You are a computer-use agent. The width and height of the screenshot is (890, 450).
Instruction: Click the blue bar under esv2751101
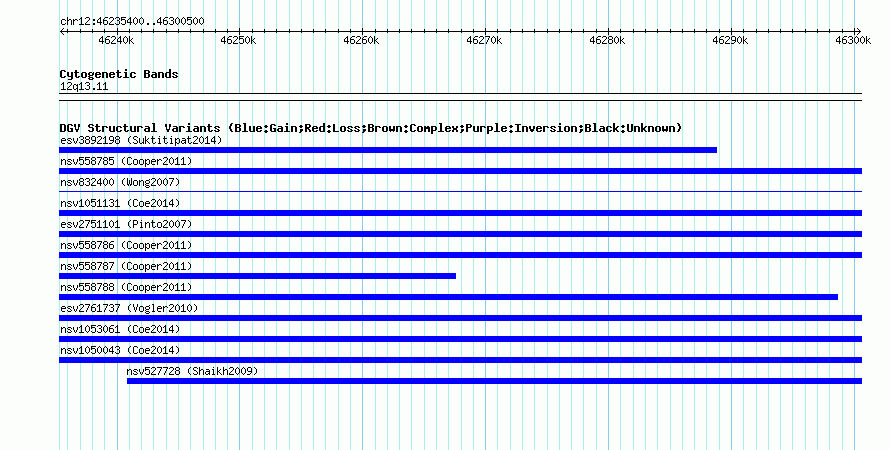pos(460,234)
